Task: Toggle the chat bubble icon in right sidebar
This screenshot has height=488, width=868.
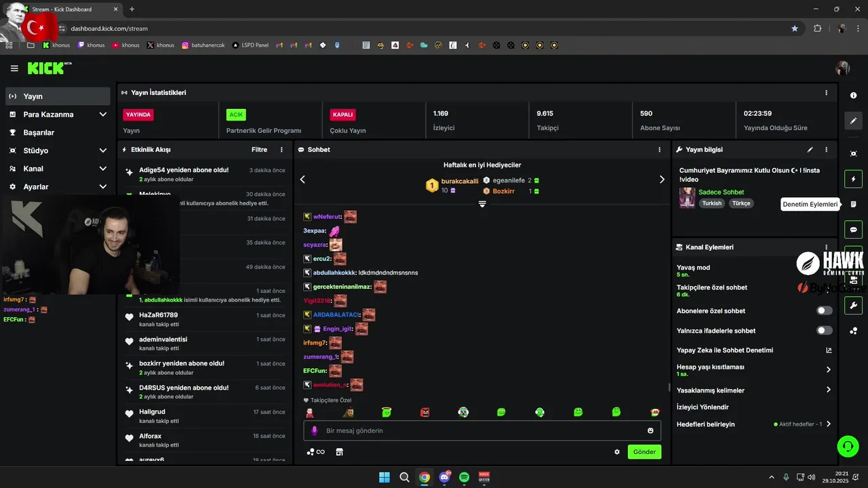Action: point(854,230)
